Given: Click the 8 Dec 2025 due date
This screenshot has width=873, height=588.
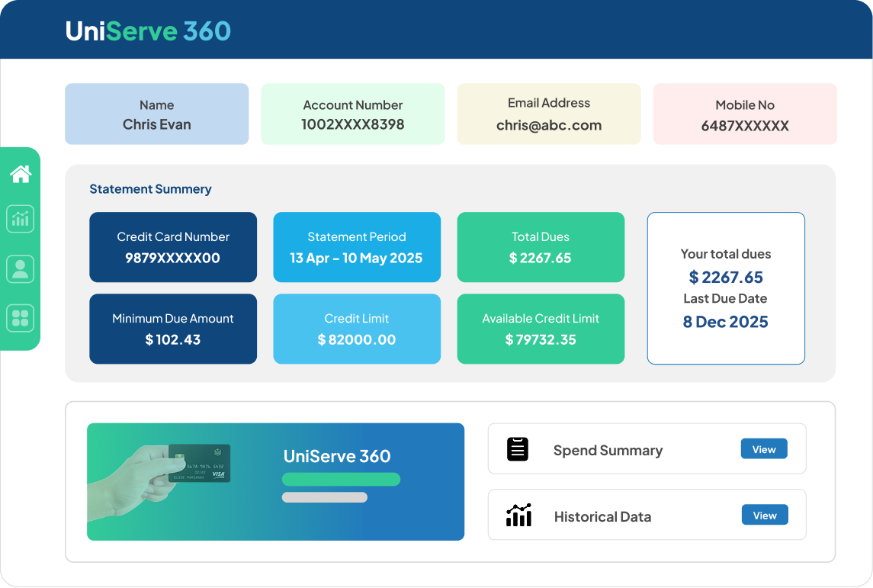Looking at the screenshot, I should [x=725, y=322].
